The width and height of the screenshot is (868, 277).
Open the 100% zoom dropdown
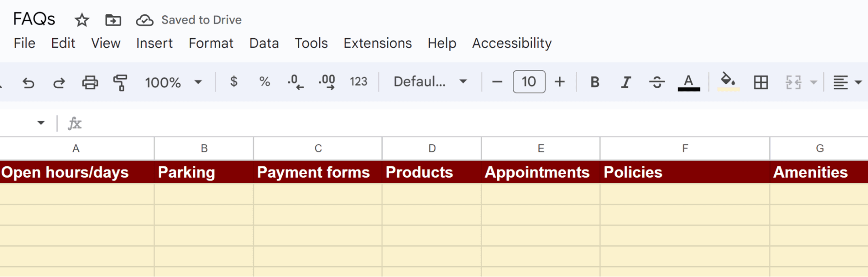tap(173, 82)
